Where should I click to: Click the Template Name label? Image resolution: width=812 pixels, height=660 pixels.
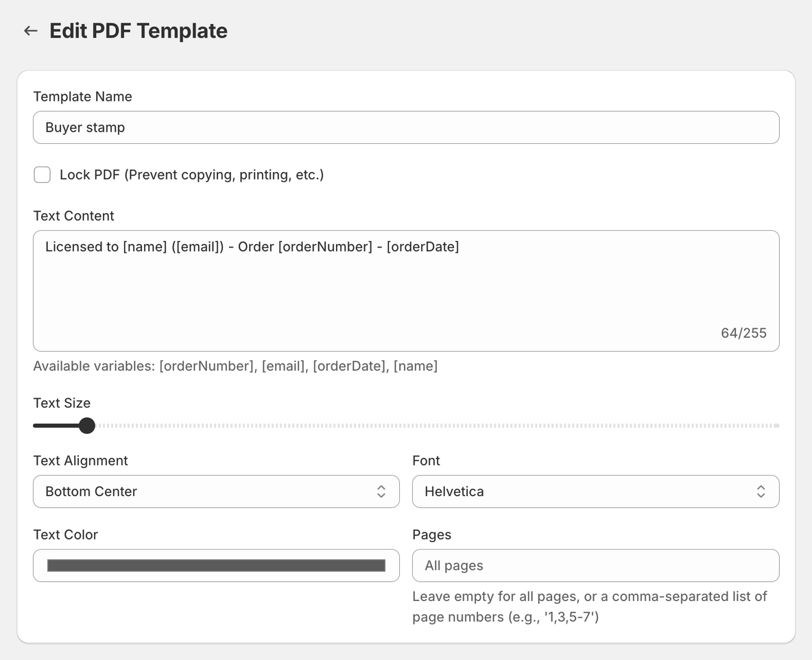click(83, 97)
